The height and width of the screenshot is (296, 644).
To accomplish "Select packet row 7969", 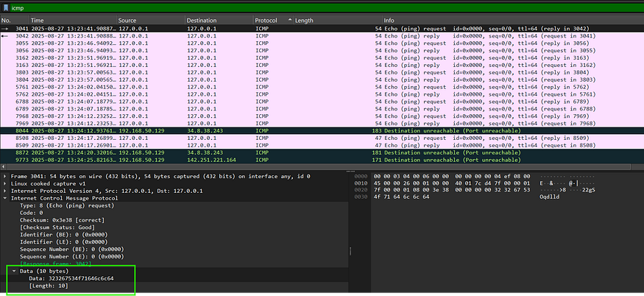I will pyautogui.click(x=322, y=124).
